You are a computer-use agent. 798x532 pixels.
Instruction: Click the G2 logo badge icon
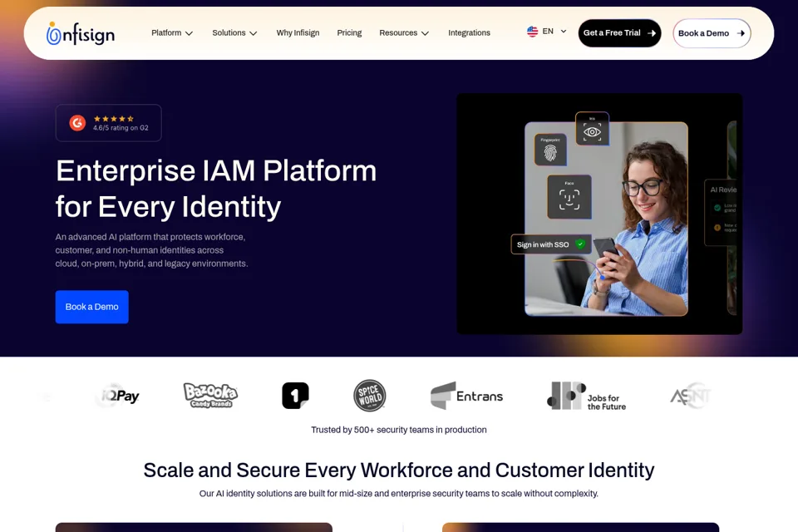tap(77, 123)
